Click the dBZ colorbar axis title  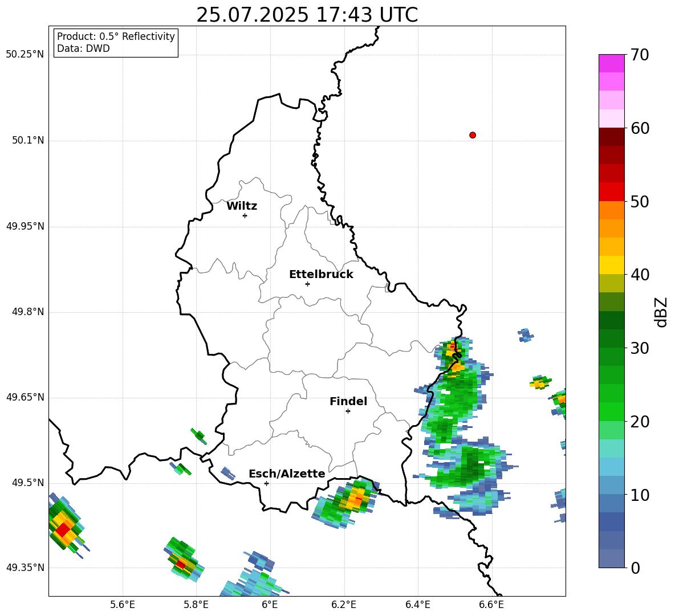(x=662, y=312)
